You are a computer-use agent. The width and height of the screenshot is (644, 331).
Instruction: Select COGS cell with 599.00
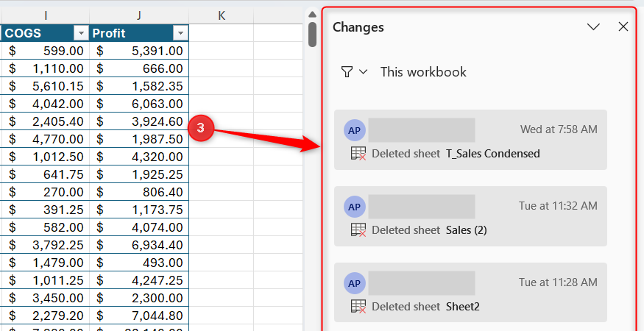45,51
